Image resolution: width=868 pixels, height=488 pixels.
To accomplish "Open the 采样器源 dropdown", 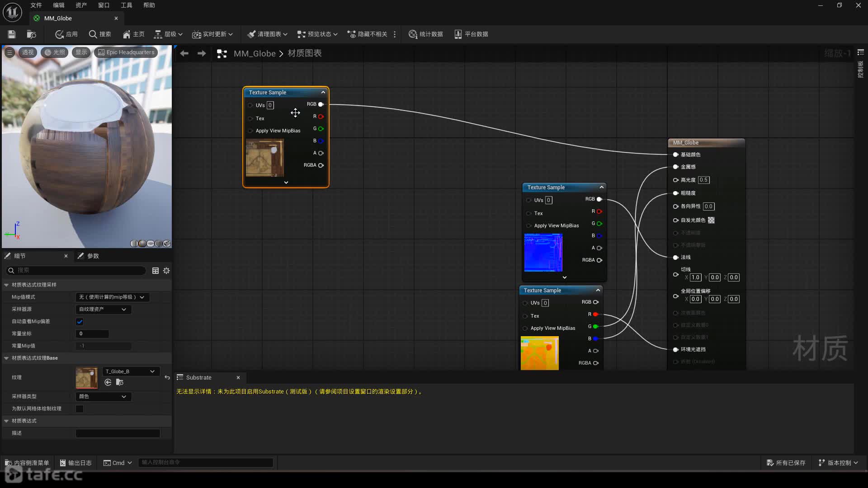I will coord(103,309).
